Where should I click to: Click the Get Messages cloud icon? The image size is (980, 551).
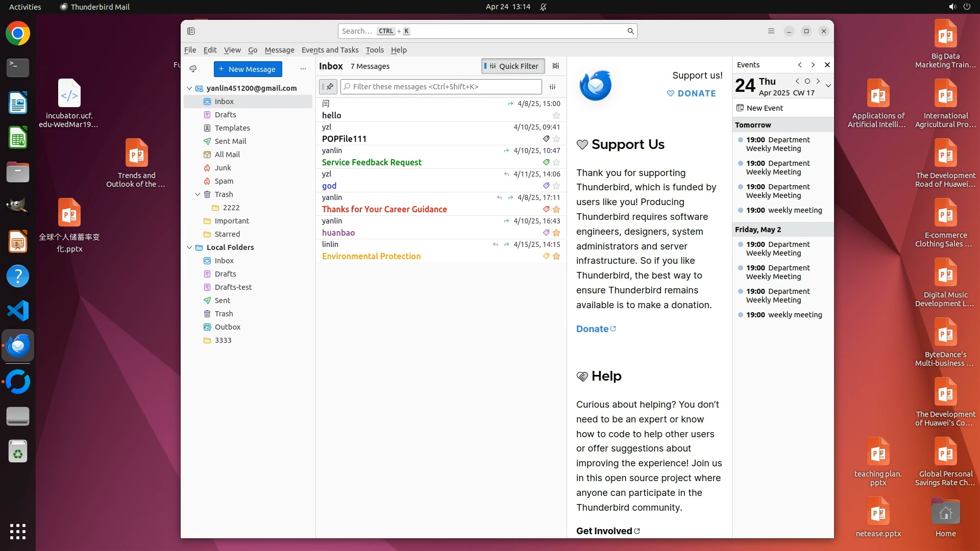pyautogui.click(x=193, y=69)
